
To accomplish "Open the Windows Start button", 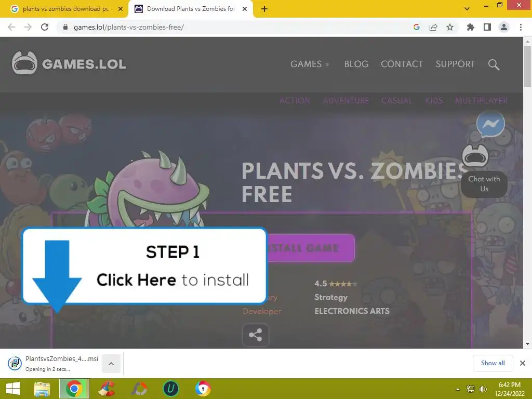I will coord(13,389).
